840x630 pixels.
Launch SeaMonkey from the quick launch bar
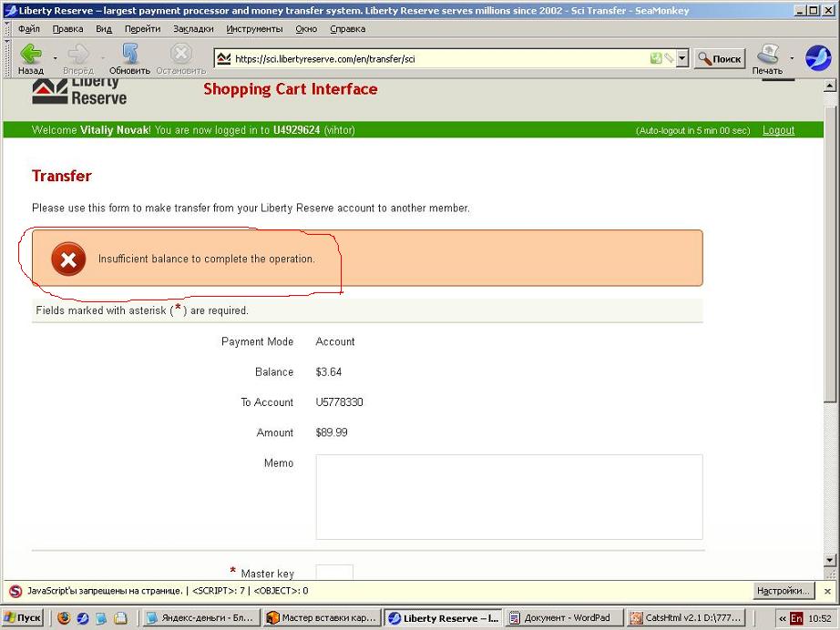(x=83, y=618)
